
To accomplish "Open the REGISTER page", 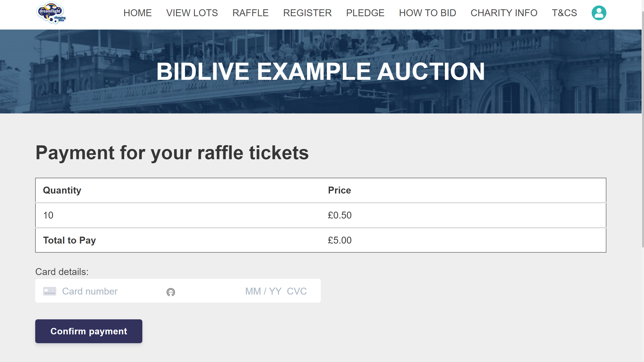I will click(x=307, y=13).
